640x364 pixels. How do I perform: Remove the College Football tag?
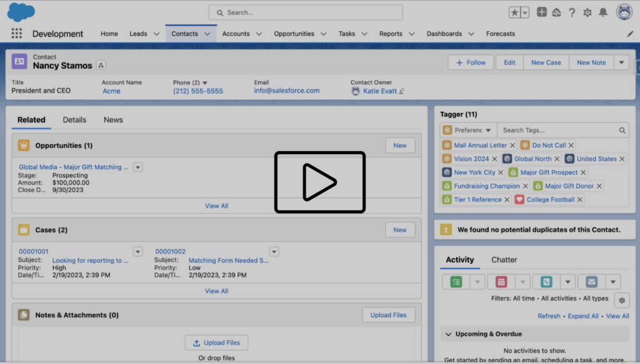pos(579,200)
